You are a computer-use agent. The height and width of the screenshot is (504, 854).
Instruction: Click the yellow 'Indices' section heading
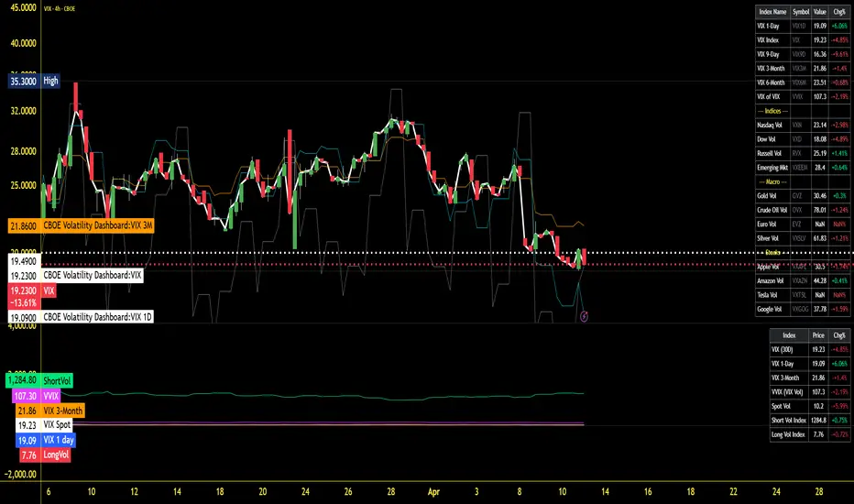point(772,111)
